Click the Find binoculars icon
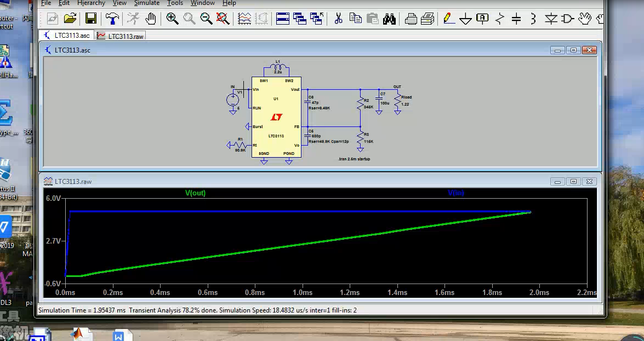The height and width of the screenshot is (341, 644). click(x=389, y=19)
